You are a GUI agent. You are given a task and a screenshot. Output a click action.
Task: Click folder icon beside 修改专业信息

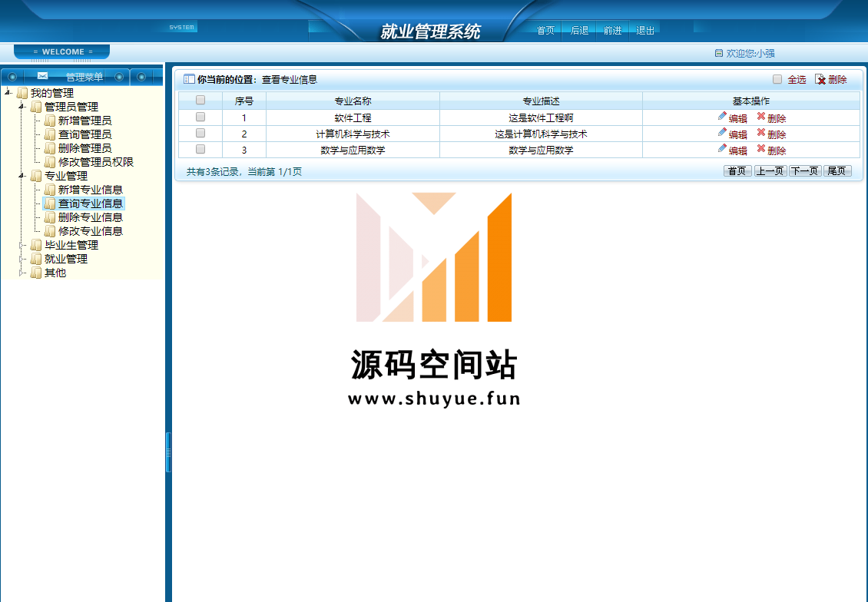tap(50, 231)
